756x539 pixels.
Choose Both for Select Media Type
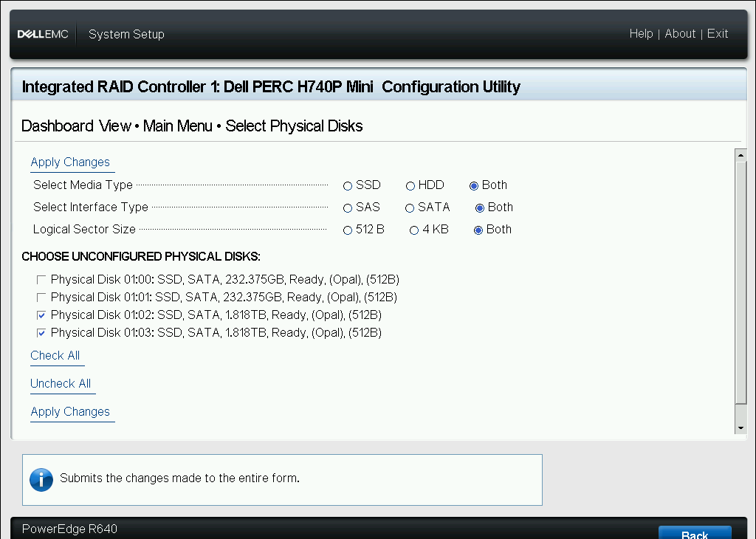tap(474, 185)
